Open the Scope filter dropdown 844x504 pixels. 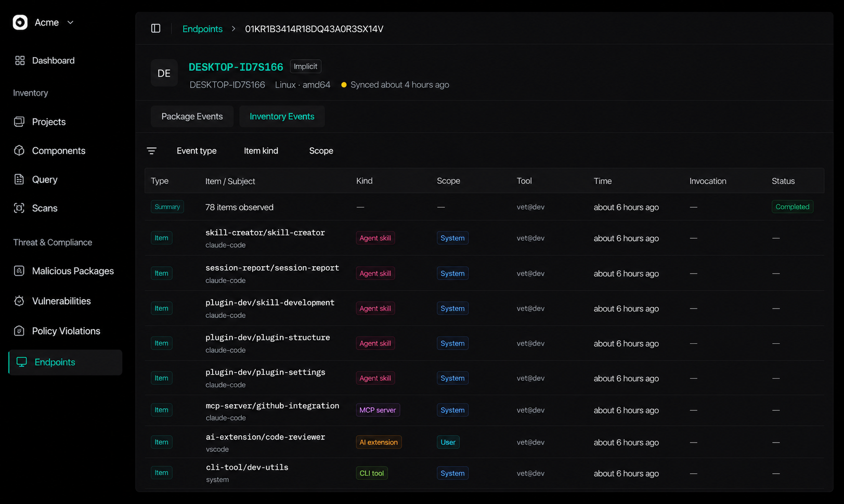[321, 151]
